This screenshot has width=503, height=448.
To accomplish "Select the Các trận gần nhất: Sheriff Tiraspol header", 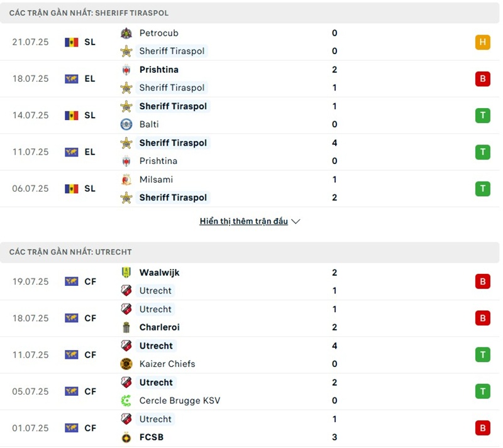I will pyautogui.click(x=89, y=13).
